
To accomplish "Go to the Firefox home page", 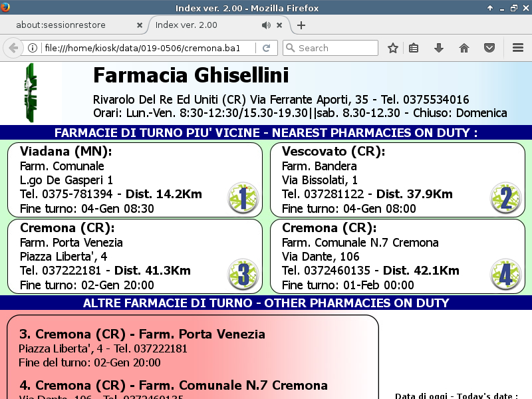I will 464,48.
